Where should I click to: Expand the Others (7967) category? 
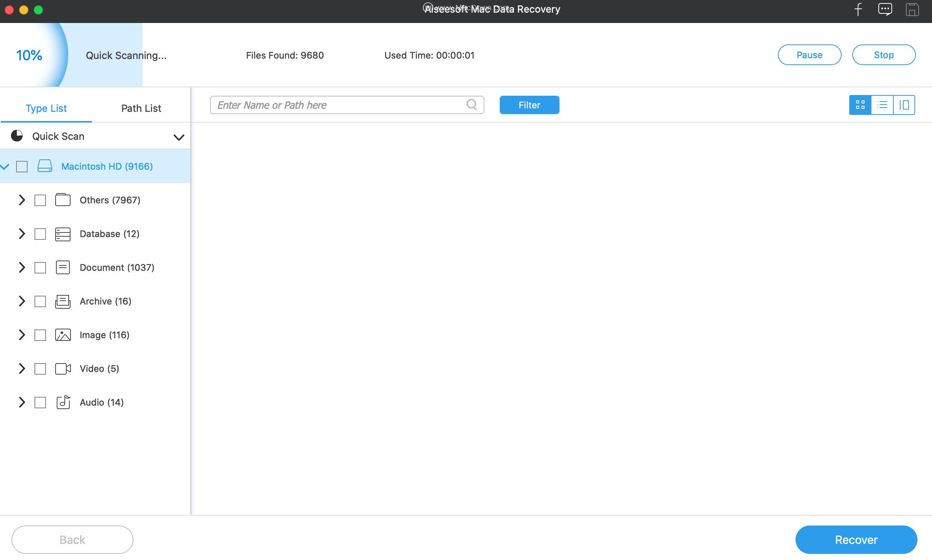pyautogui.click(x=22, y=200)
